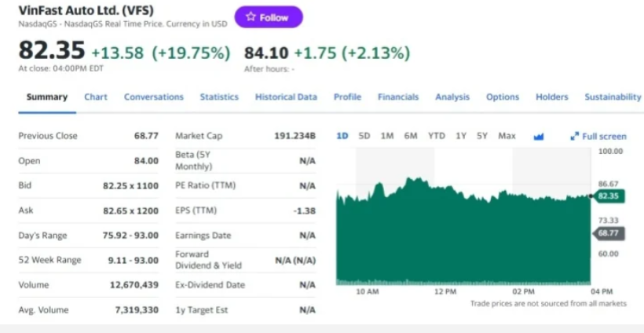
Task: Click the star icon in Follow button
Action: click(251, 17)
